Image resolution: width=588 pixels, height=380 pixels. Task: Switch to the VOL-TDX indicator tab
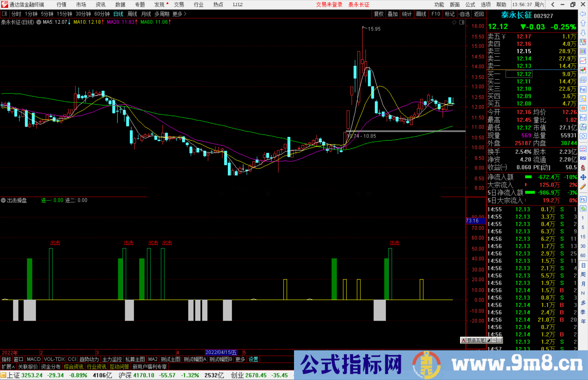click(54, 359)
